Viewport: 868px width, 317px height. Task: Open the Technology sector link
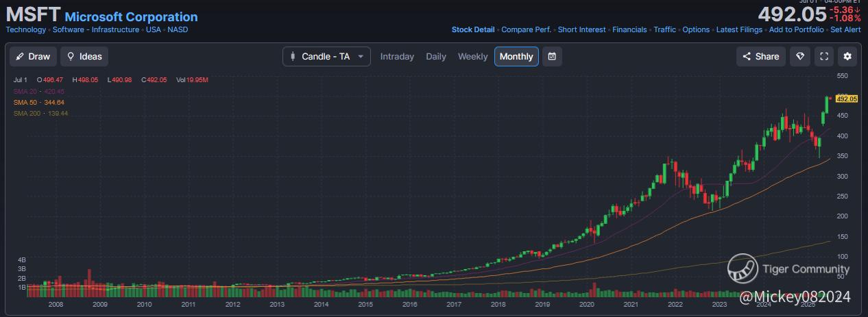[26, 30]
